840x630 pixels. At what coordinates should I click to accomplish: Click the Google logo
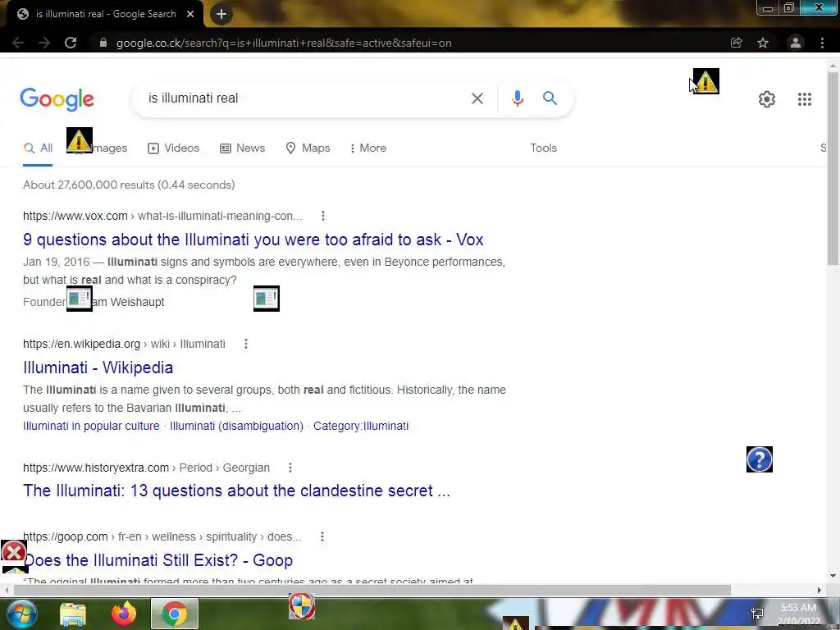[x=57, y=99]
